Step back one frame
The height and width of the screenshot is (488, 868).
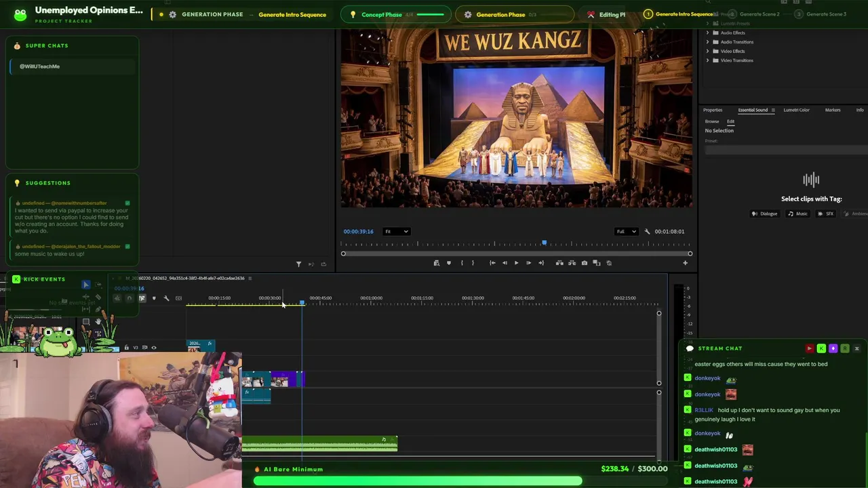[505, 263]
